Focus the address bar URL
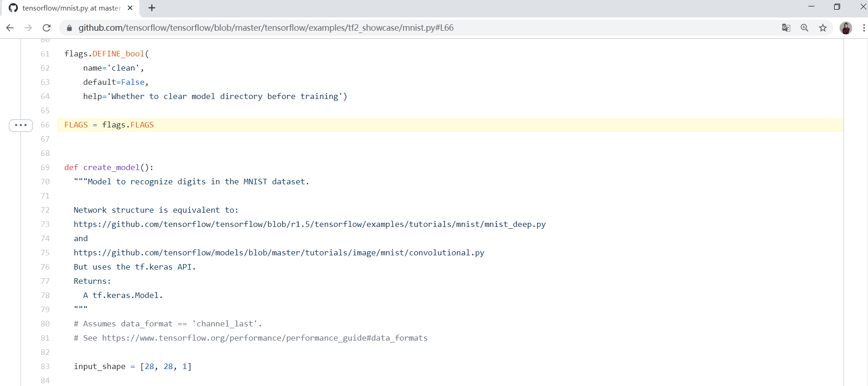The image size is (868, 386). point(266,28)
